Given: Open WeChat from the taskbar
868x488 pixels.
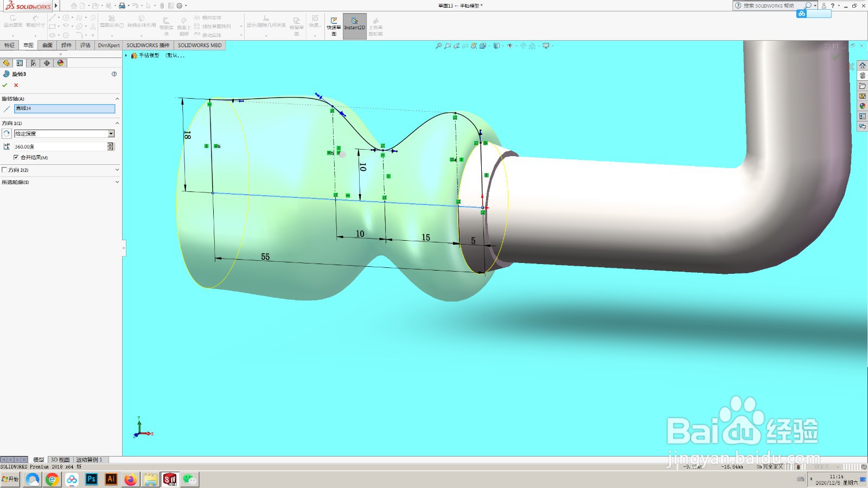Looking at the screenshot, I should tap(189, 479).
